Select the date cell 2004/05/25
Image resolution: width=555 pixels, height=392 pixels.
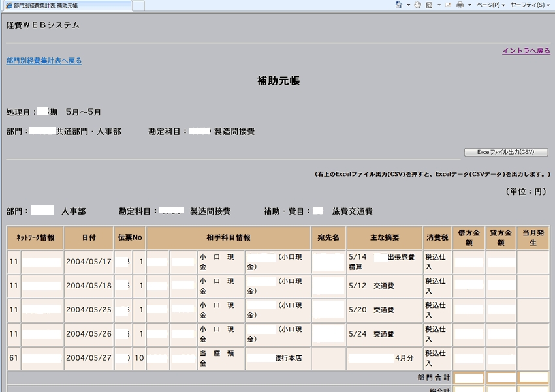pyautogui.click(x=89, y=310)
